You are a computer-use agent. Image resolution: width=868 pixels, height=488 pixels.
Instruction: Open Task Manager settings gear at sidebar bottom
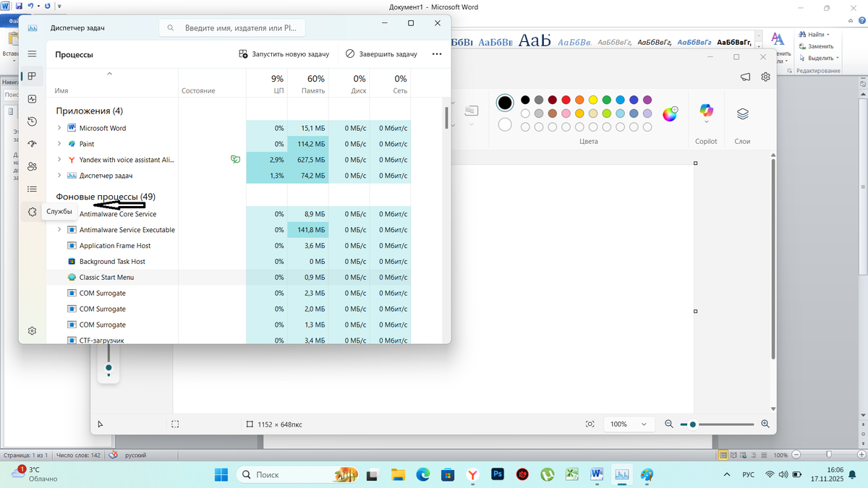32,330
